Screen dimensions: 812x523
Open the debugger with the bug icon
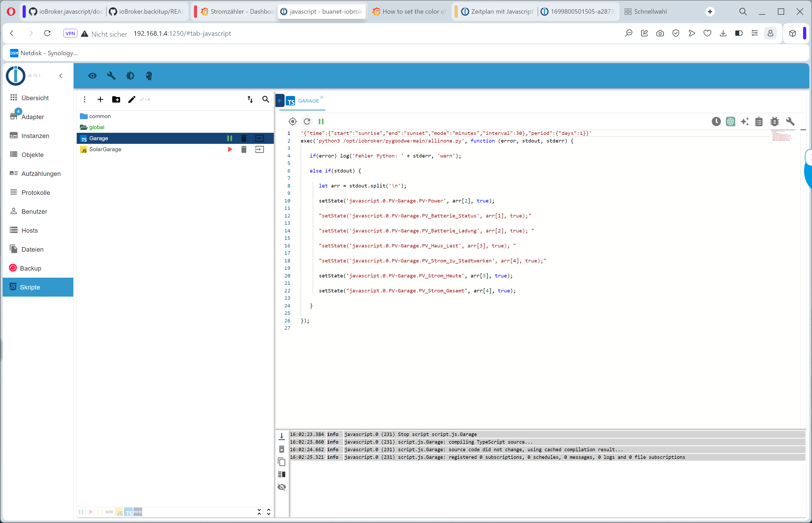coord(775,121)
